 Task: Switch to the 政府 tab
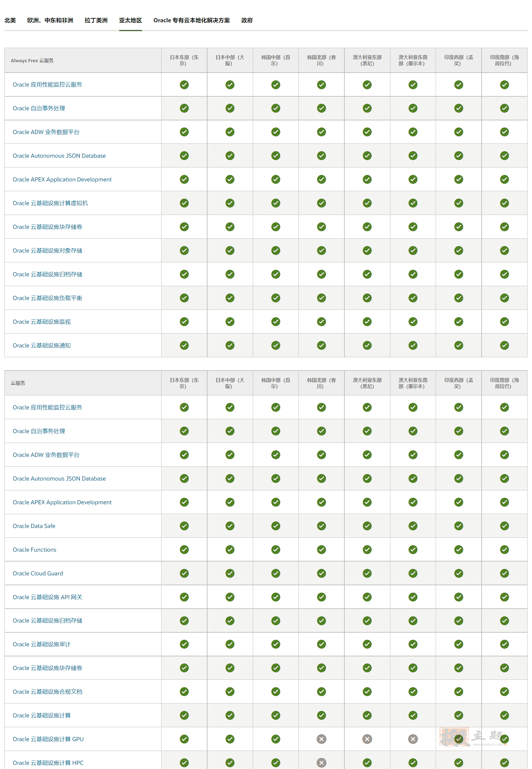click(247, 20)
